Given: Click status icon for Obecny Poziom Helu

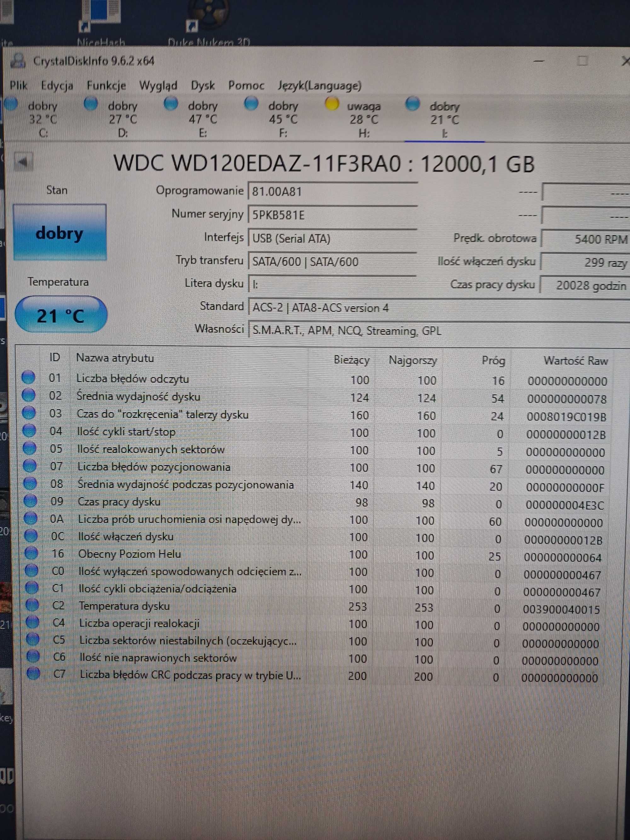Looking at the screenshot, I should [31, 553].
